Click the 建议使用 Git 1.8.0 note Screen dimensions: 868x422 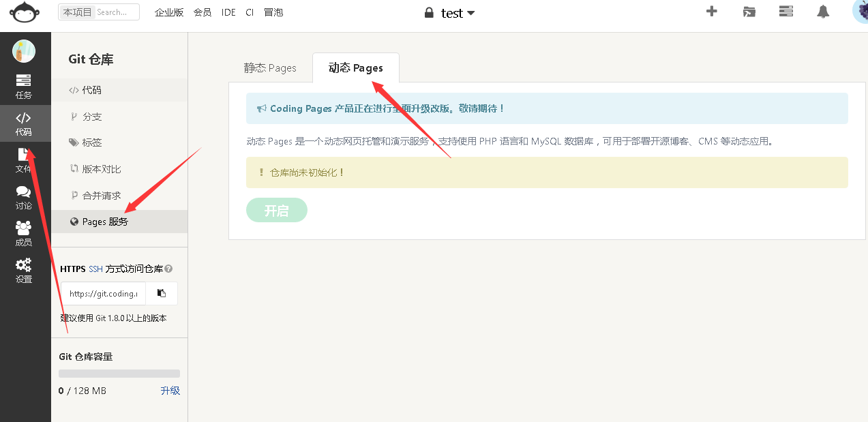point(114,318)
